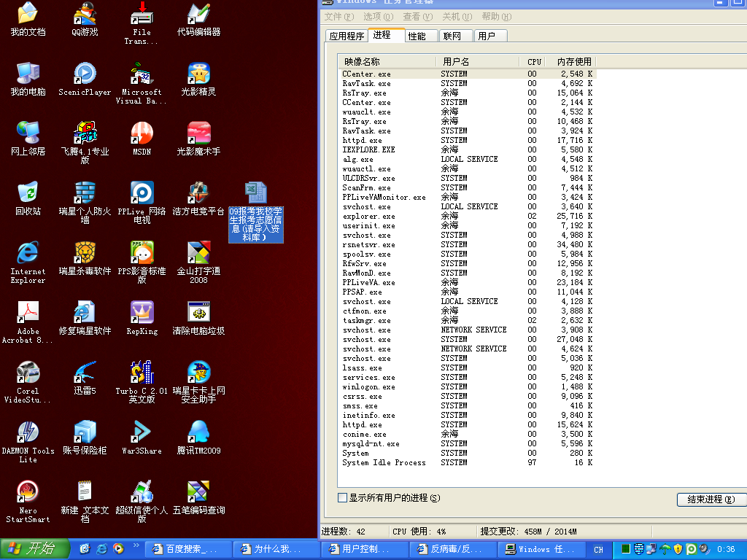
Task: Switch to the 应用程序 tab
Action: point(347,36)
